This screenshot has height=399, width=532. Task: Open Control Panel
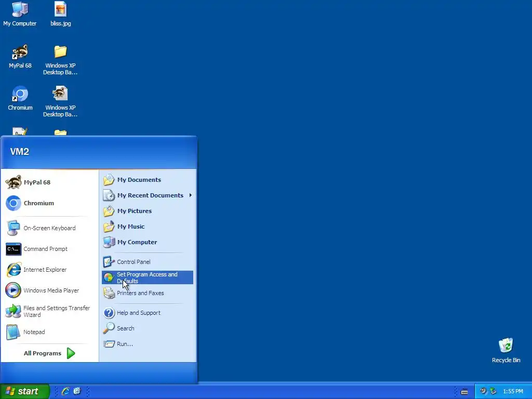click(x=148, y=262)
